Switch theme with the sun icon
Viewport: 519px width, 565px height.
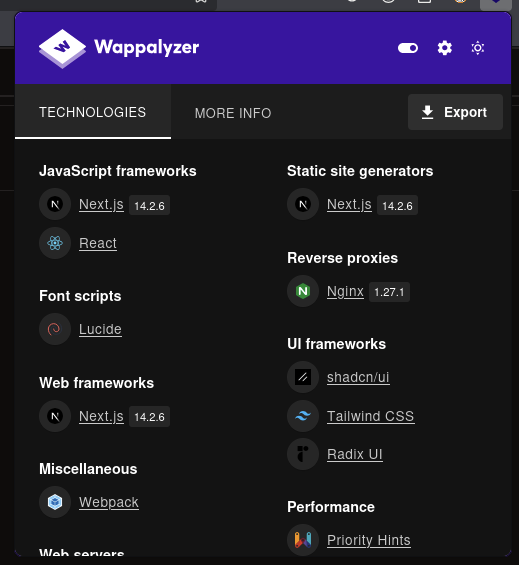tap(478, 48)
